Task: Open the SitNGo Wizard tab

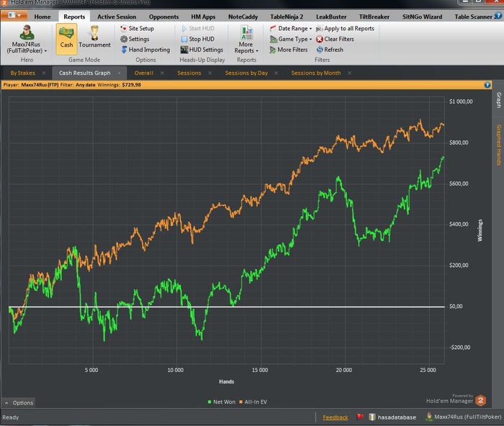Action: pos(422,17)
